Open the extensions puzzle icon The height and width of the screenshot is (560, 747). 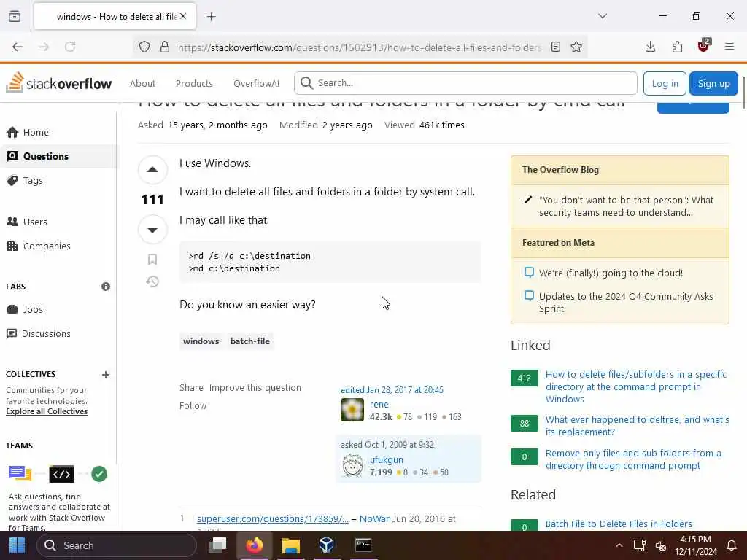tap(677, 47)
